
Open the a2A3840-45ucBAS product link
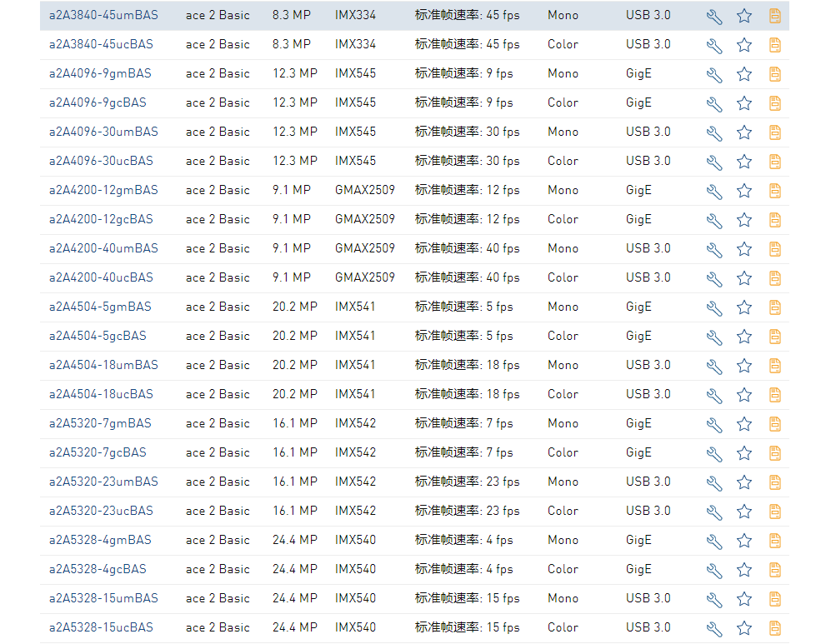pos(101,44)
